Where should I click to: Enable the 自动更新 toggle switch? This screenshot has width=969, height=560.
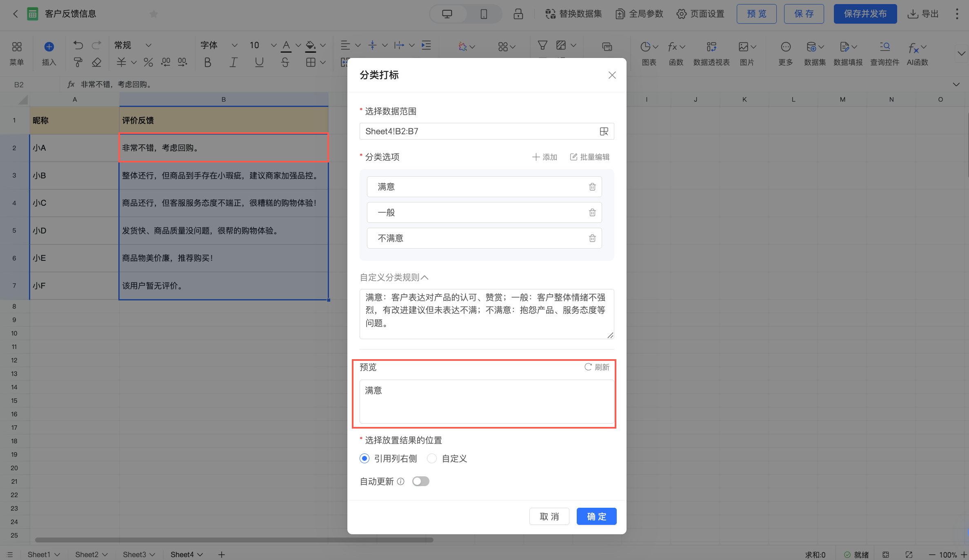[x=420, y=482]
